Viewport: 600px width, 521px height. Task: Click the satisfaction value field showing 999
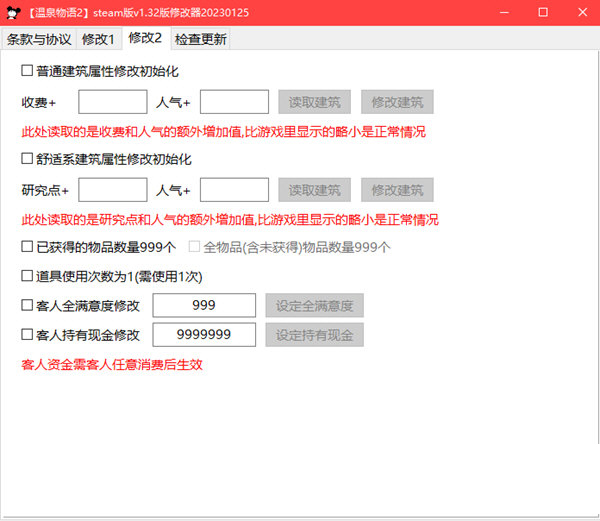click(x=204, y=305)
